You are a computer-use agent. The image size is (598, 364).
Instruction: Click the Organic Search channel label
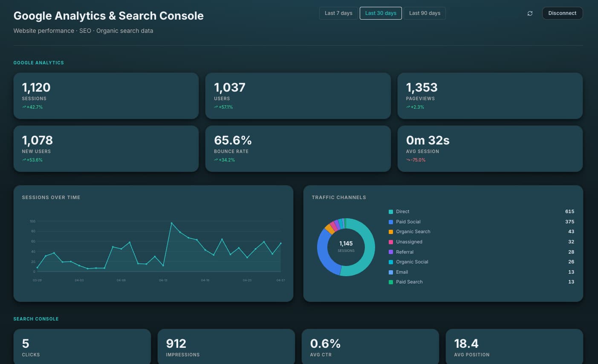point(413,232)
